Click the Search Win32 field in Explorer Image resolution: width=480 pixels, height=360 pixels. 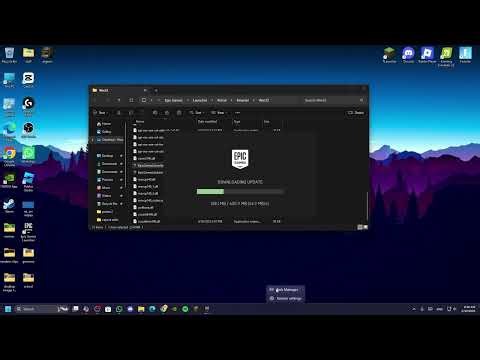pyautogui.click(x=333, y=100)
